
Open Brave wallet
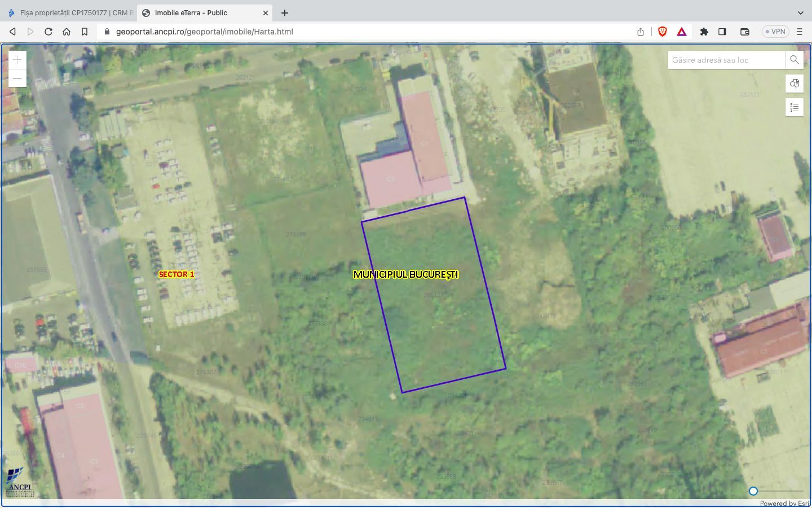pos(744,32)
